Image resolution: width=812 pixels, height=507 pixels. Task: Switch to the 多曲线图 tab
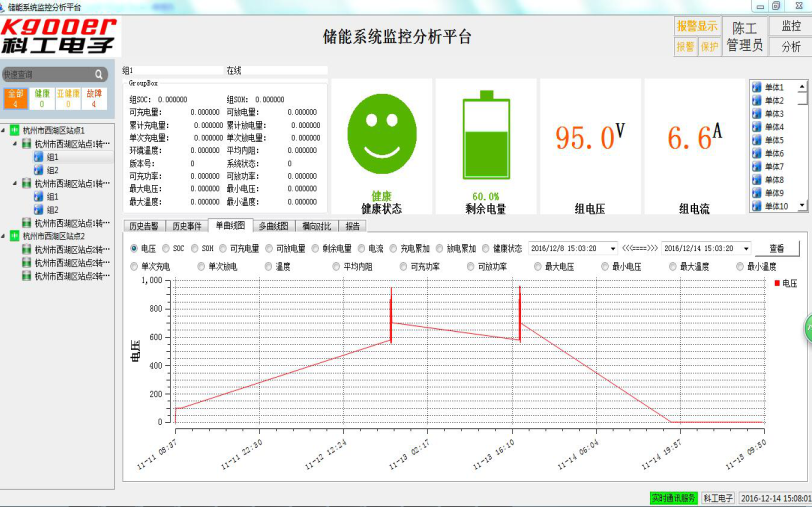tap(273, 226)
